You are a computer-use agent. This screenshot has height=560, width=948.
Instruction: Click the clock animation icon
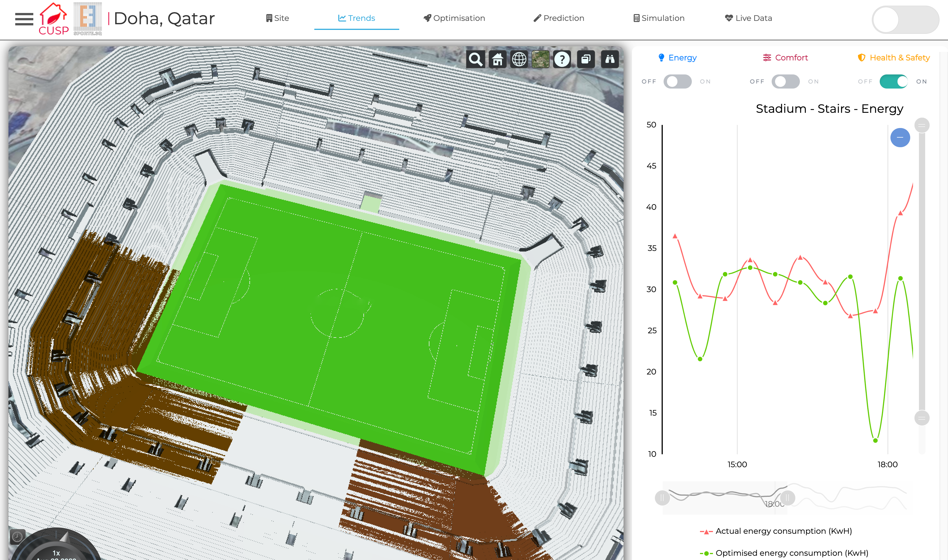click(17, 536)
